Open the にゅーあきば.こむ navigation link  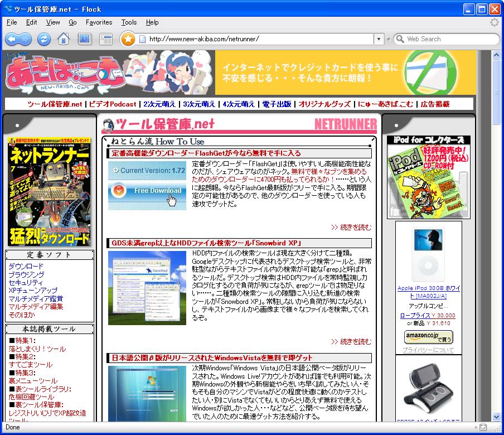385,104
